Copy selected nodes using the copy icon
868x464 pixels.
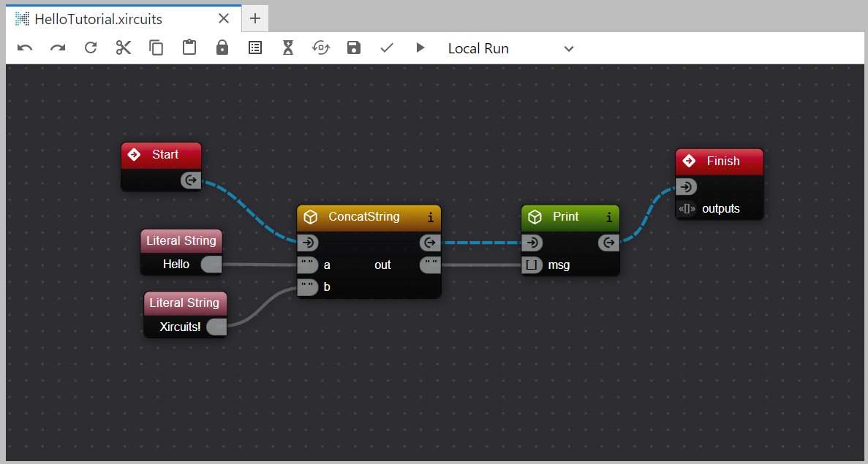point(156,48)
